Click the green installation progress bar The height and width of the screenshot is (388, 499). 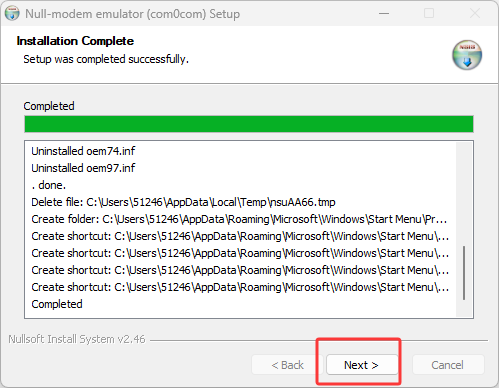(x=249, y=124)
